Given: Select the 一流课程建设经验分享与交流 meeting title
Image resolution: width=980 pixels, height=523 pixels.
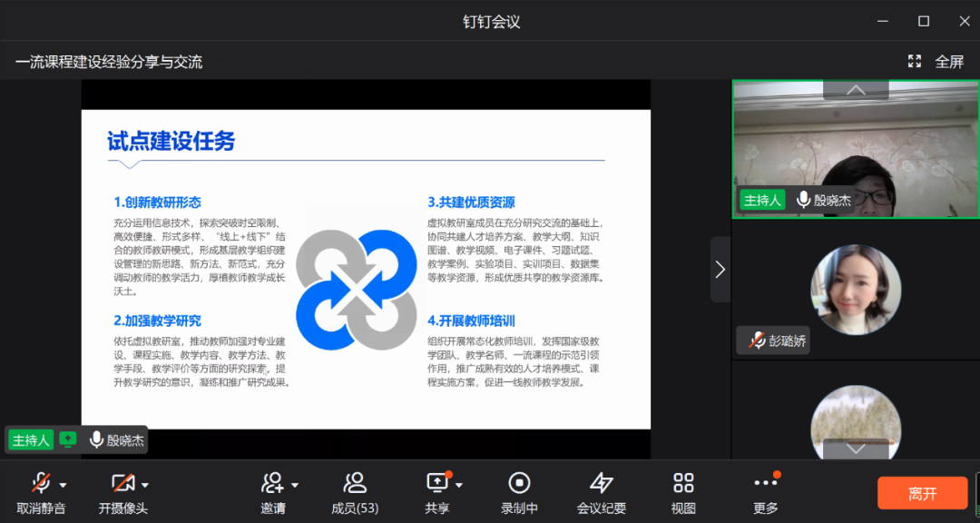Looking at the screenshot, I should (x=109, y=62).
